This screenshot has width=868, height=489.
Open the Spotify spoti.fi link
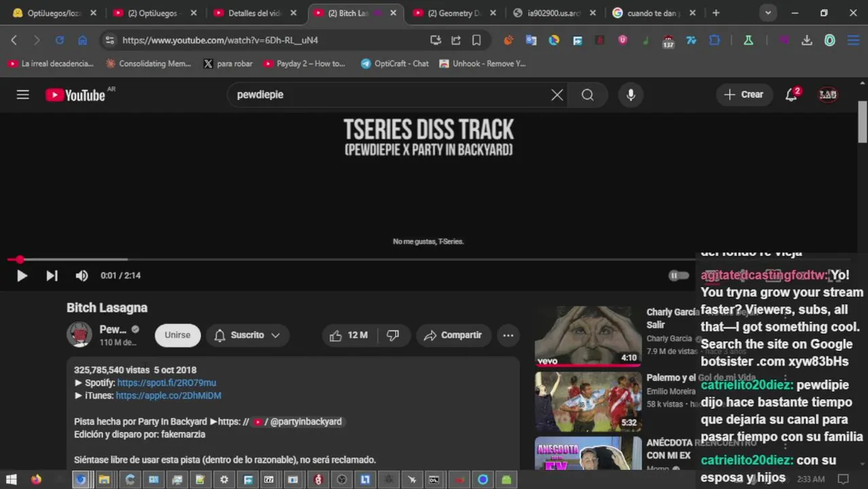pos(166,382)
